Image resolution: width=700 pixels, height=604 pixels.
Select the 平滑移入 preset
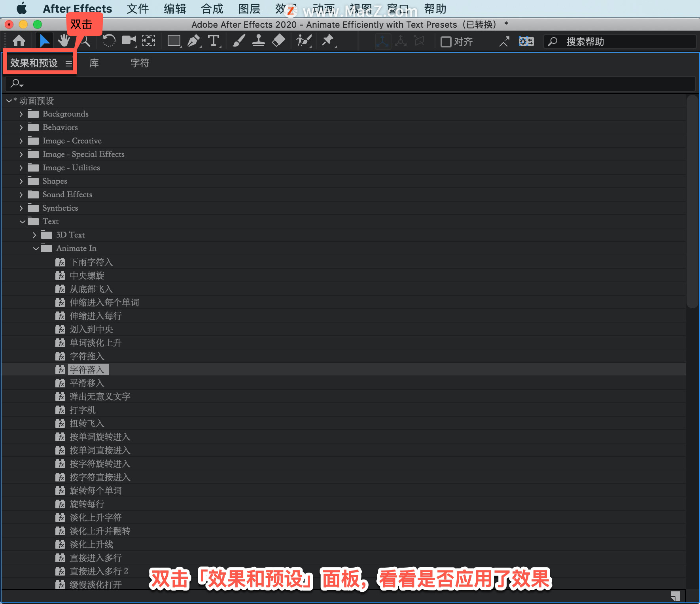coord(87,383)
